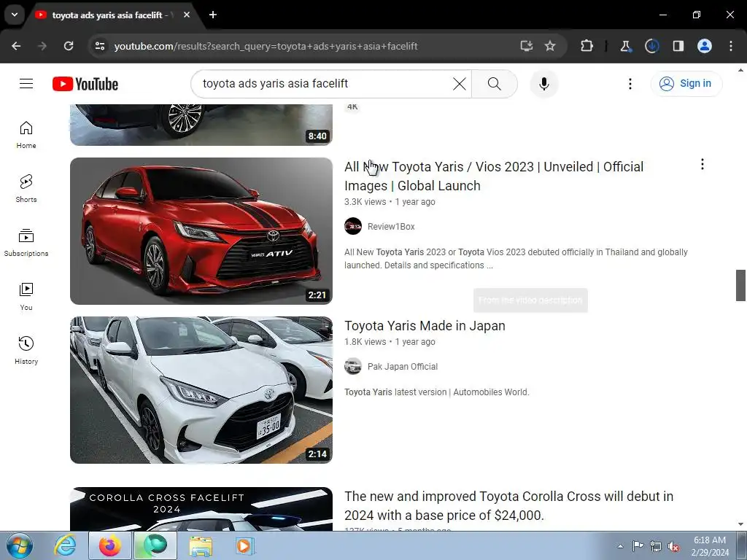Open the Corolla Cross 2024 video title
Image resolution: width=747 pixels, height=560 pixels.
pyautogui.click(x=508, y=506)
